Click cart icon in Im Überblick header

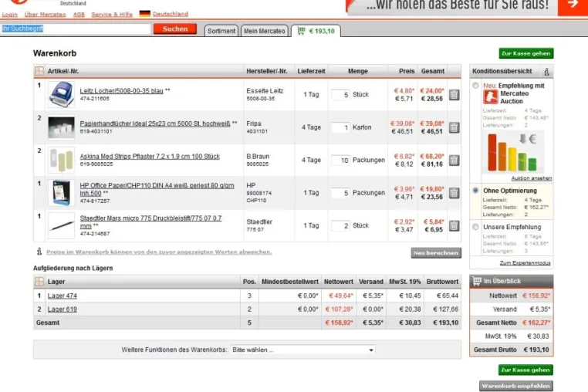477,281
